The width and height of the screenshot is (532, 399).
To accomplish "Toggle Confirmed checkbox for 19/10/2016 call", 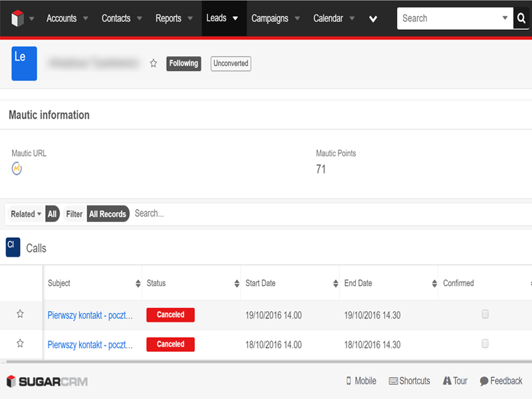I will click(485, 315).
